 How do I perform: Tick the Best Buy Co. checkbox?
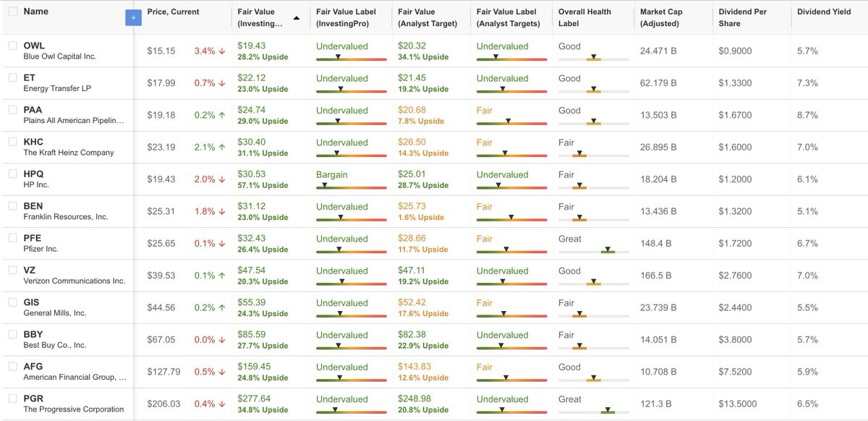pyautogui.click(x=13, y=334)
